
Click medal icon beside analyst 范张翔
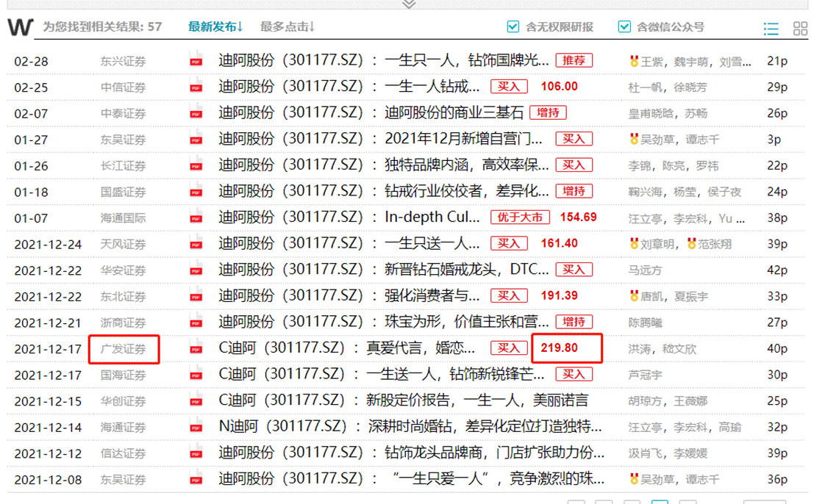point(691,243)
